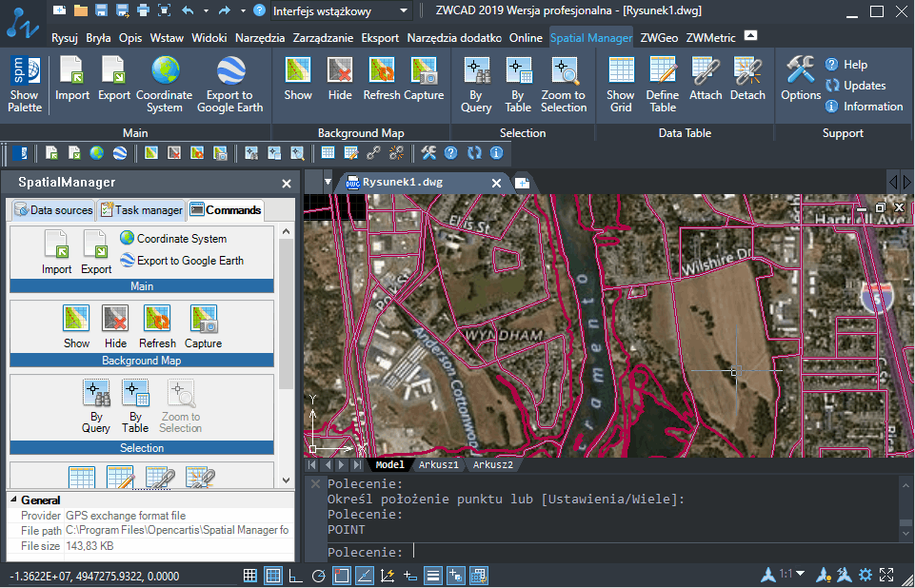Screen dimensions: 915x588
Task: Open undo history dropdown arrow
Action: (206, 10)
